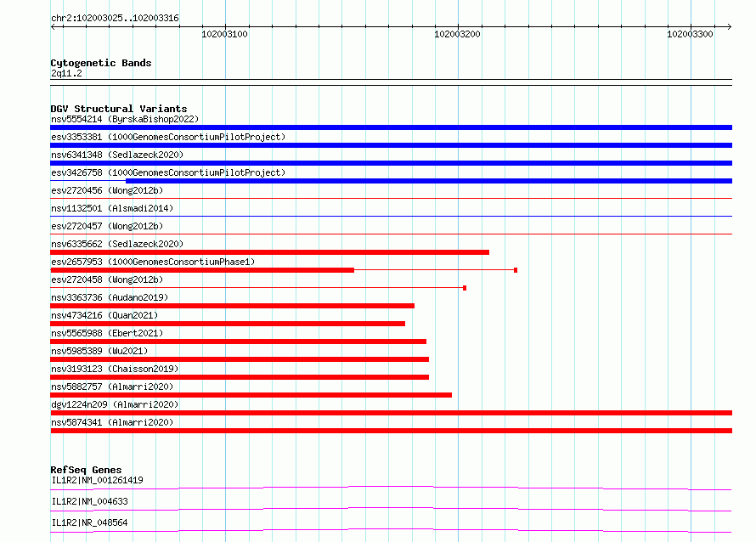The height and width of the screenshot is (542, 756).
Task: Open the IL1R2|NM_001261419 gene label
Action: click(98, 480)
